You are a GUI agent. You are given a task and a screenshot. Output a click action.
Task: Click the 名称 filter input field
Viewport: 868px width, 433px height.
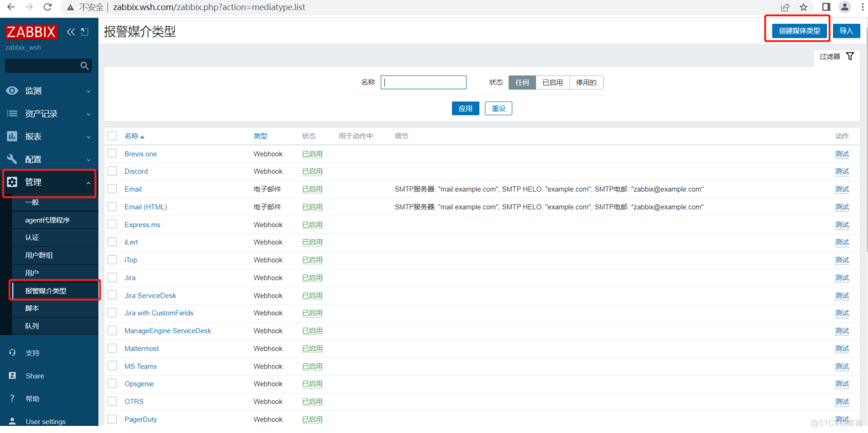point(423,82)
